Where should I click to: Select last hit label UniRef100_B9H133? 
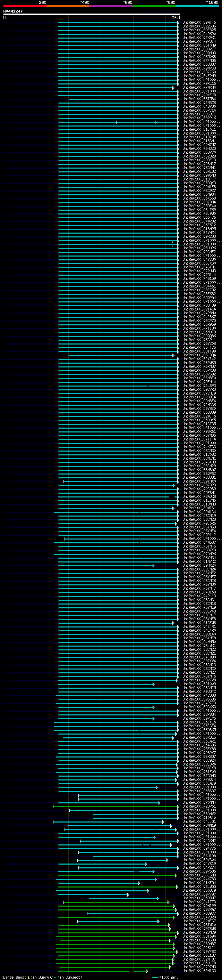[199, 971]
